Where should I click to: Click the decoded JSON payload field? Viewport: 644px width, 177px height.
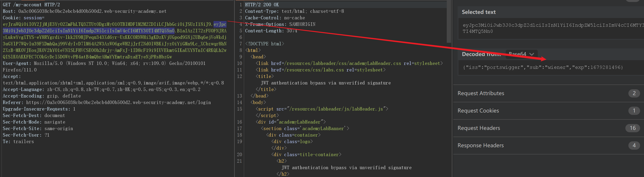[x=551, y=67]
